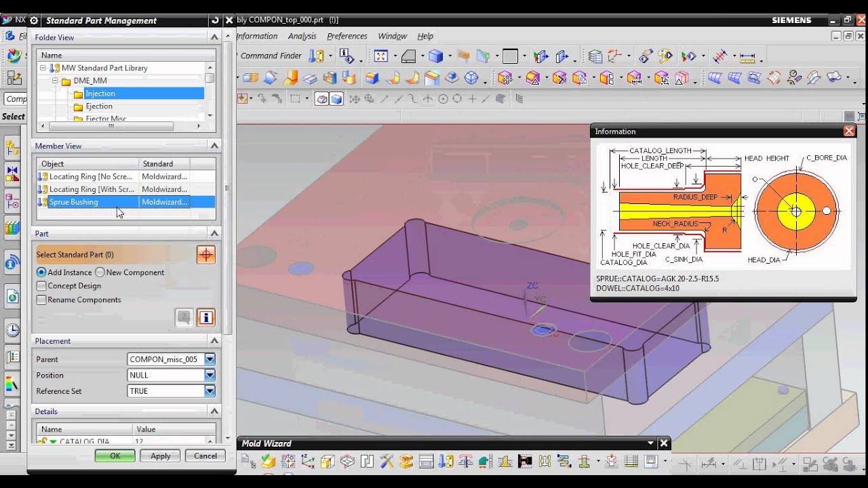
Task: Click the Mold Wizard tools hammer icon
Action: click(x=386, y=462)
